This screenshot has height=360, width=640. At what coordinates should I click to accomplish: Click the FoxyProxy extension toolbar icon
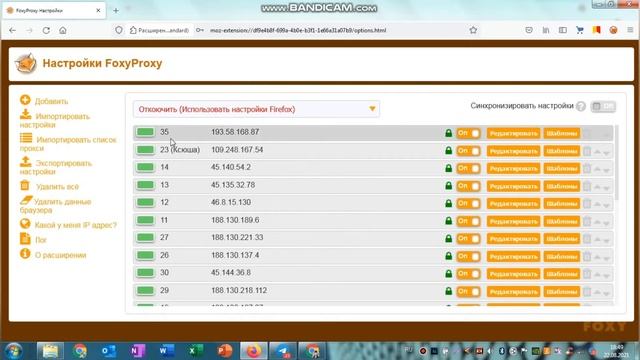coord(613,30)
